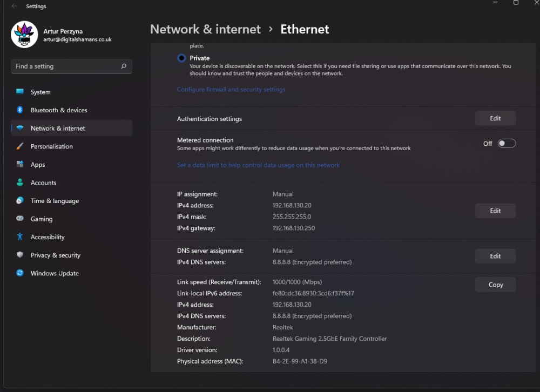Open Privacy & security settings
The height and width of the screenshot is (392, 540).
[71, 255]
